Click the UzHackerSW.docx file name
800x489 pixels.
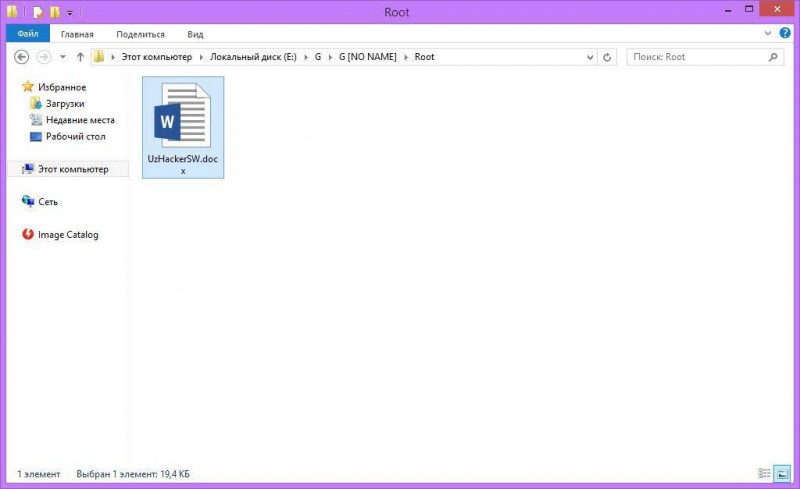click(183, 164)
